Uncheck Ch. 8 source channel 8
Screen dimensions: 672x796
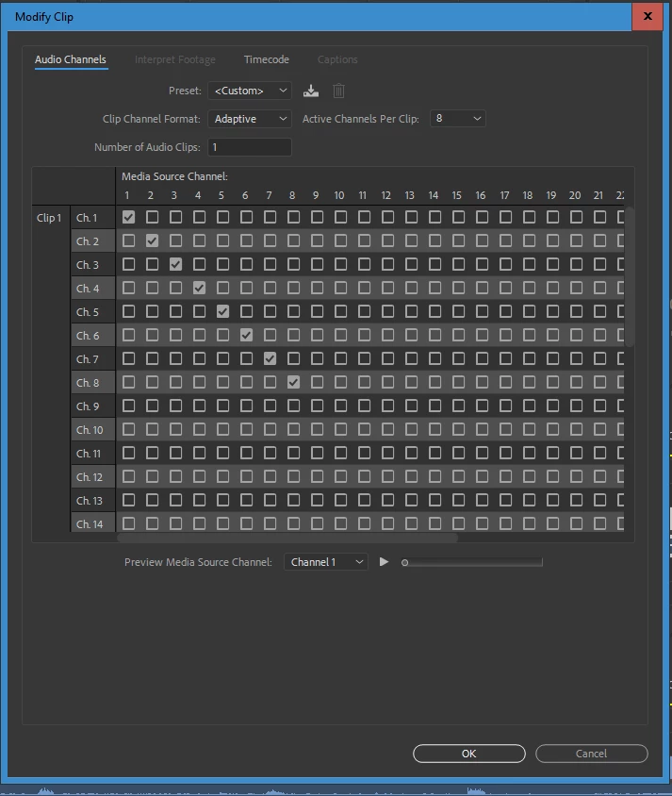pos(294,382)
